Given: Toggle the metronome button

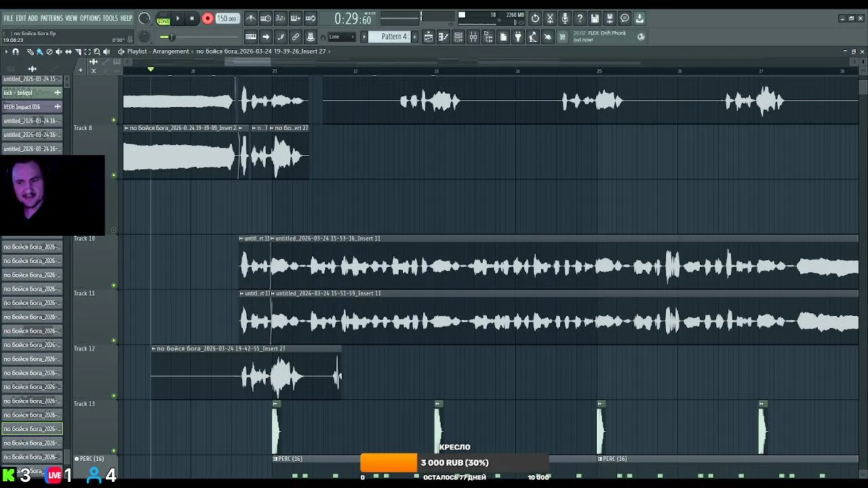Looking at the screenshot, I should (250, 18).
